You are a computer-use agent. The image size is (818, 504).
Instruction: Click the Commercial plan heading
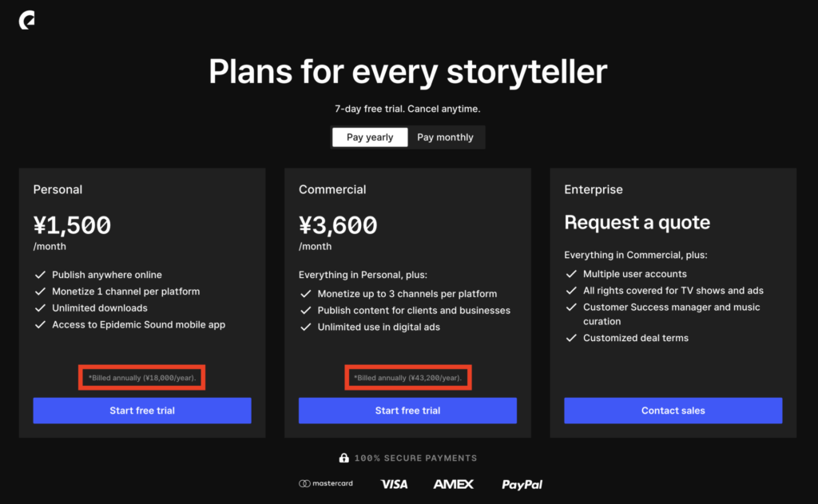(x=332, y=189)
